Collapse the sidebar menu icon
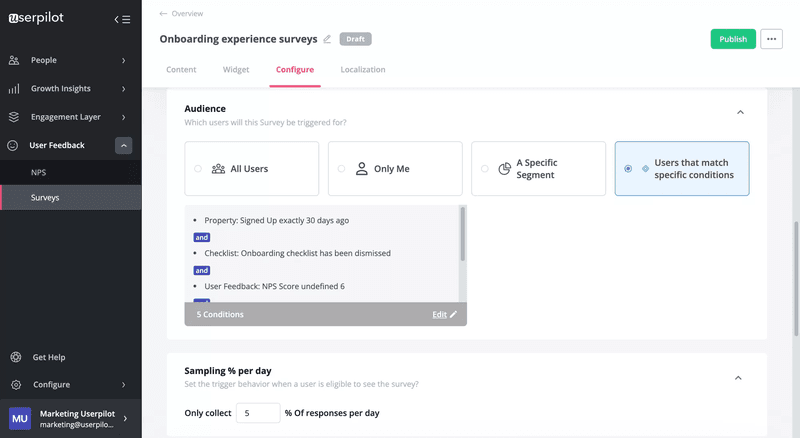 click(x=122, y=19)
